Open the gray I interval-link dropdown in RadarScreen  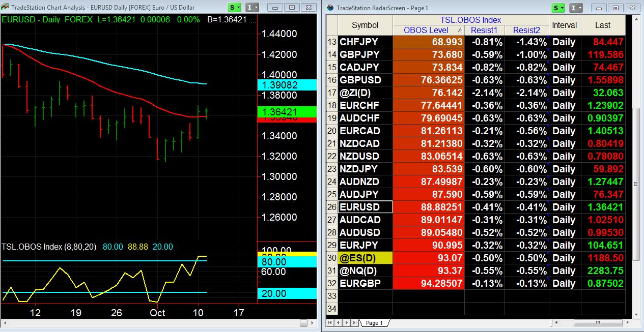pos(575,7)
